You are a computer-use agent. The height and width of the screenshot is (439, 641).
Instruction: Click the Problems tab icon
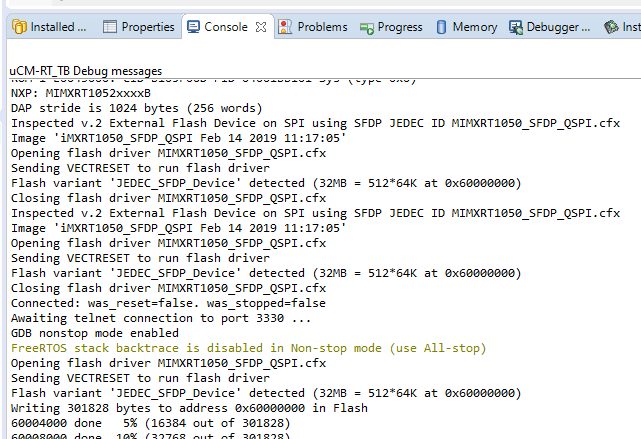(285, 27)
